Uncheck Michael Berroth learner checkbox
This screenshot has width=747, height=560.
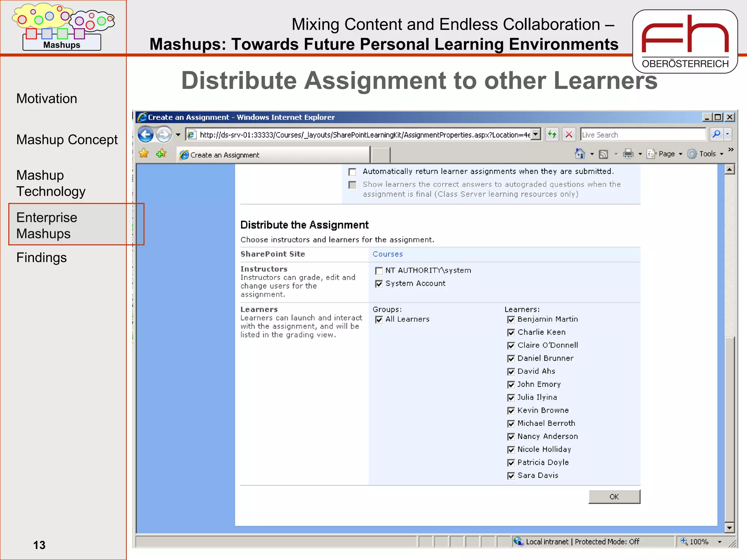511,424
